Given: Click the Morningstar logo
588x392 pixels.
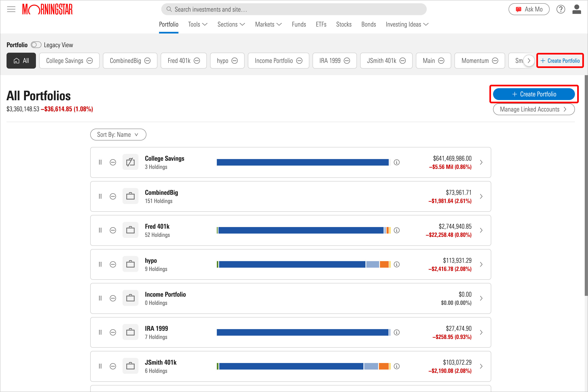Looking at the screenshot, I should (48, 10).
